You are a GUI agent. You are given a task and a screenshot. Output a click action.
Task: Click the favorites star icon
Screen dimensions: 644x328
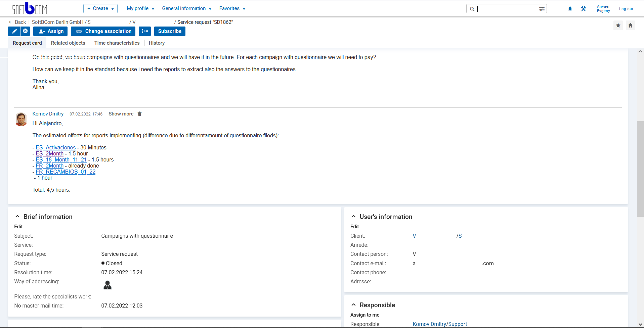click(618, 25)
